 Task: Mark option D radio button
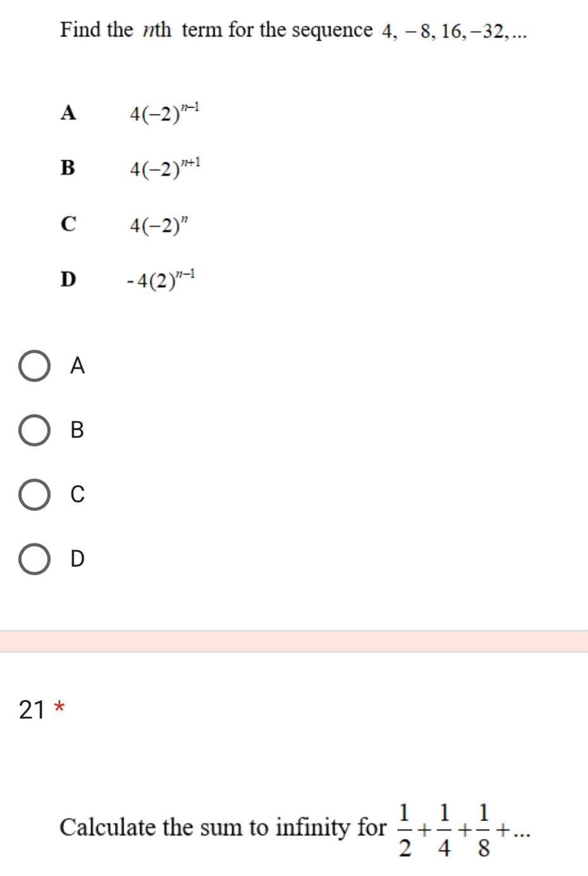[x=34, y=558]
